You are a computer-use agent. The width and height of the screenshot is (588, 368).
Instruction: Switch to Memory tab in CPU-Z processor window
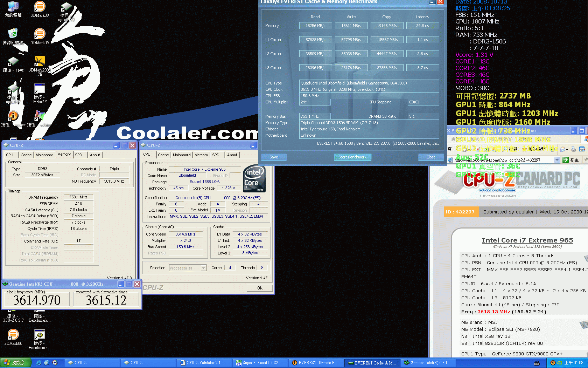point(201,155)
